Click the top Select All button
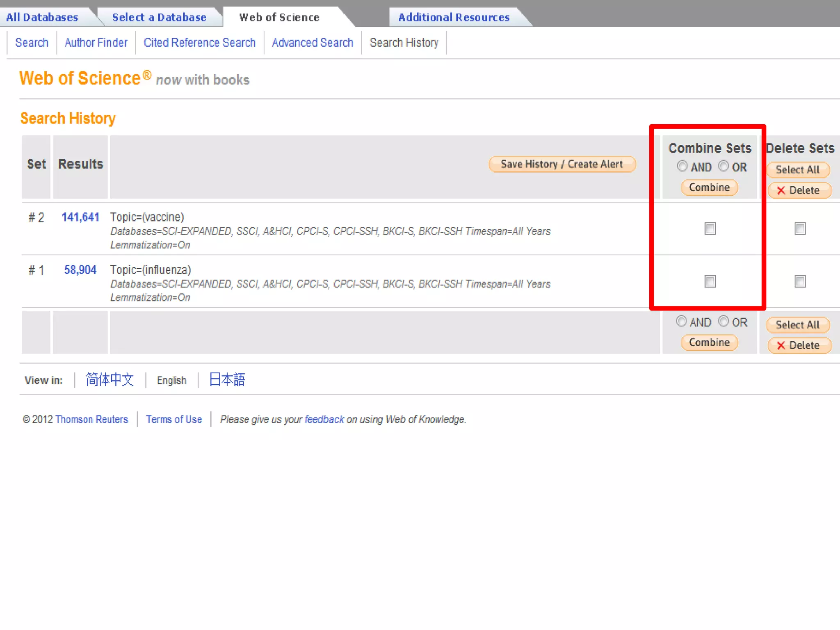 click(x=798, y=170)
